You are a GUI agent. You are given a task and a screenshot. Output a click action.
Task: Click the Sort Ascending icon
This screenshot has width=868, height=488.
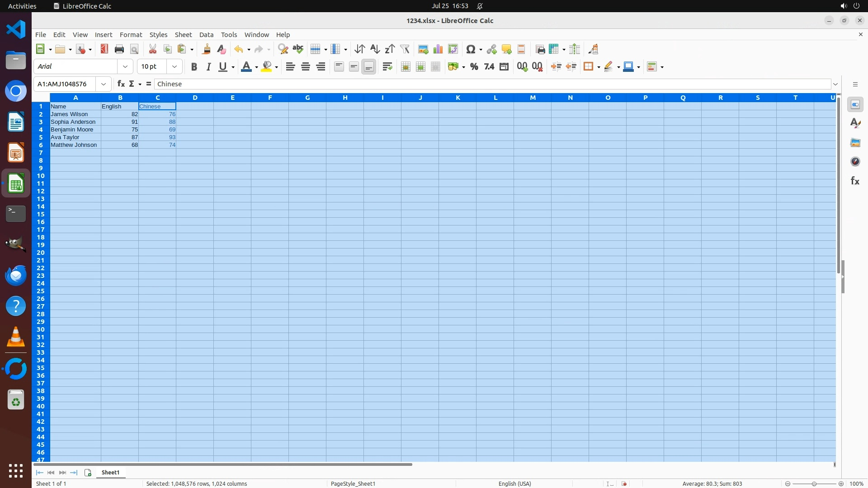[375, 49]
